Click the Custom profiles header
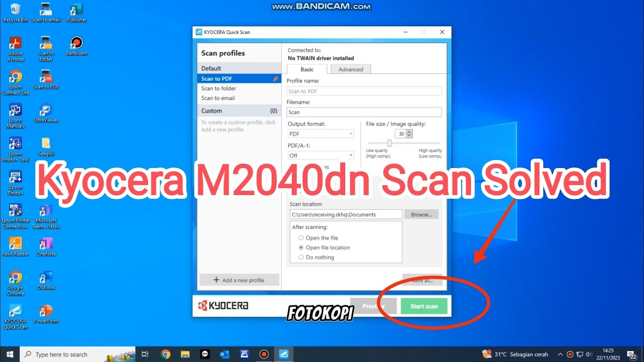 pos(239,111)
